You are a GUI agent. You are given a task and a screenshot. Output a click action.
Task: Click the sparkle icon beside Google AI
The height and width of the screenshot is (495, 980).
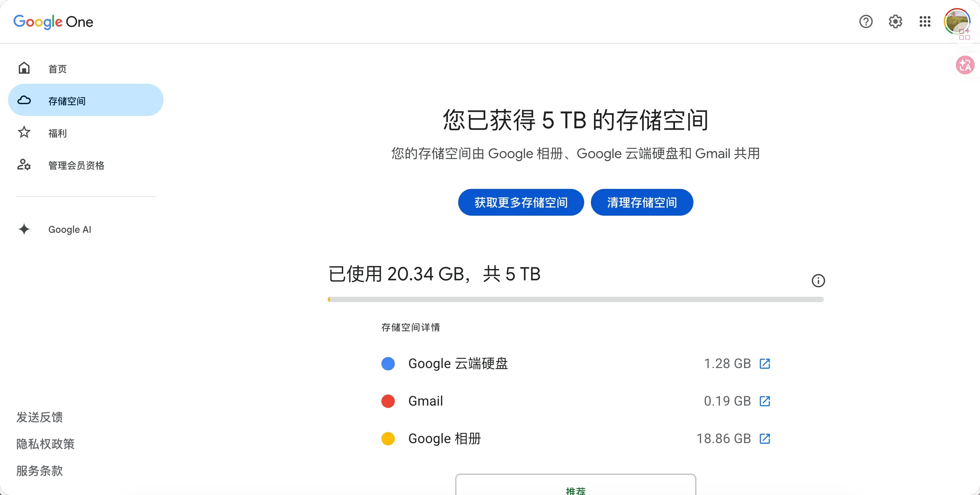click(24, 229)
